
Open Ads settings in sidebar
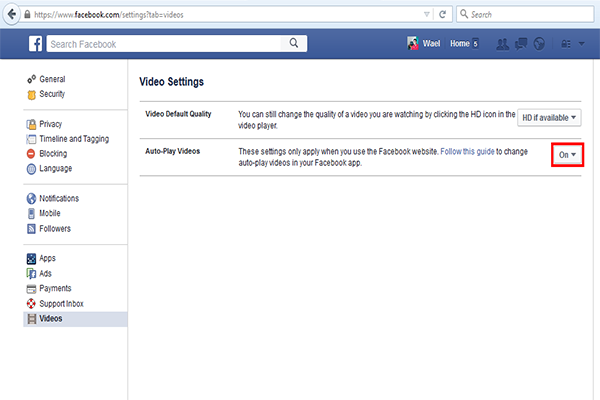[45, 273]
